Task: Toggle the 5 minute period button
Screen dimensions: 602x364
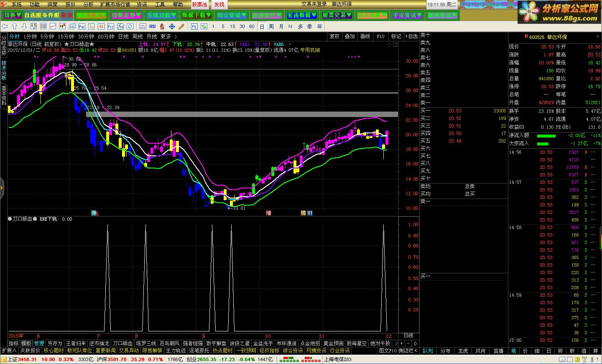Action: (x=223, y=26)
